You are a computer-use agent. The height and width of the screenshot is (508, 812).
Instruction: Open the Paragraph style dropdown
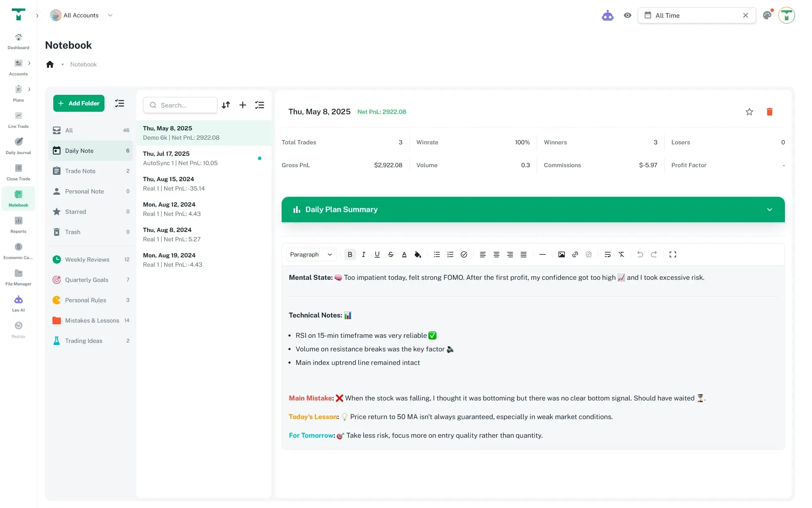tap(311, 254)
